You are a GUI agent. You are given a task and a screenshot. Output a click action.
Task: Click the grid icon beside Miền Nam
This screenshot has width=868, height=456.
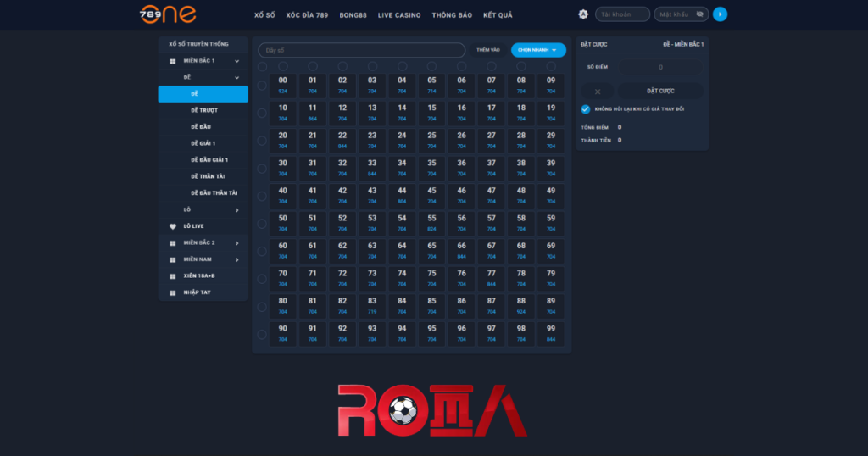[x=173, y=259]
